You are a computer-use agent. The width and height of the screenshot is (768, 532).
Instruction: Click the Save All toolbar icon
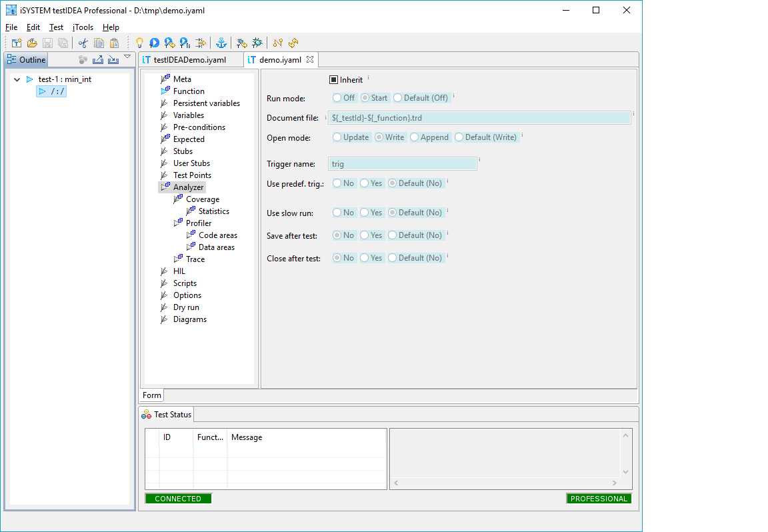coord(63,43)
